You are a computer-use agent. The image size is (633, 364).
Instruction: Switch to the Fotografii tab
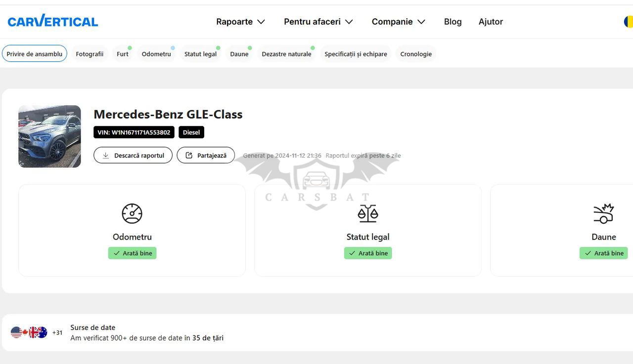pyautogui.click(x=90, y=54)
